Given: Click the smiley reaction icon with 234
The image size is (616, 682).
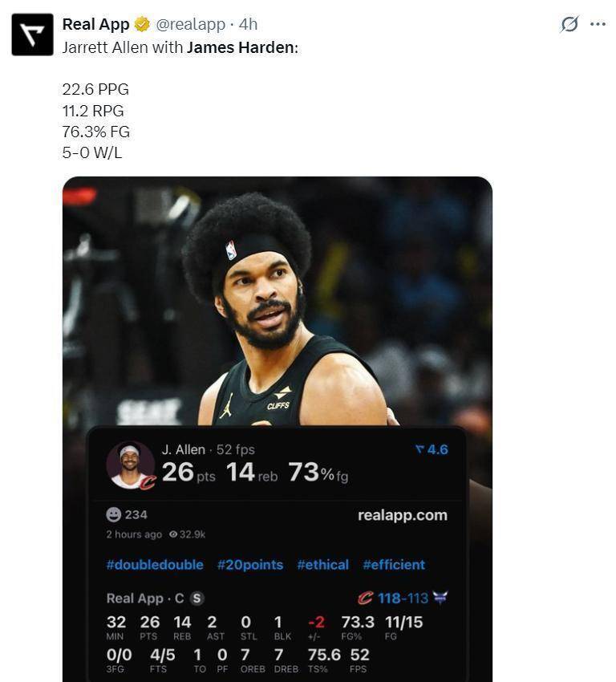Looking at the screenshot, I should [x=114, y=514].
